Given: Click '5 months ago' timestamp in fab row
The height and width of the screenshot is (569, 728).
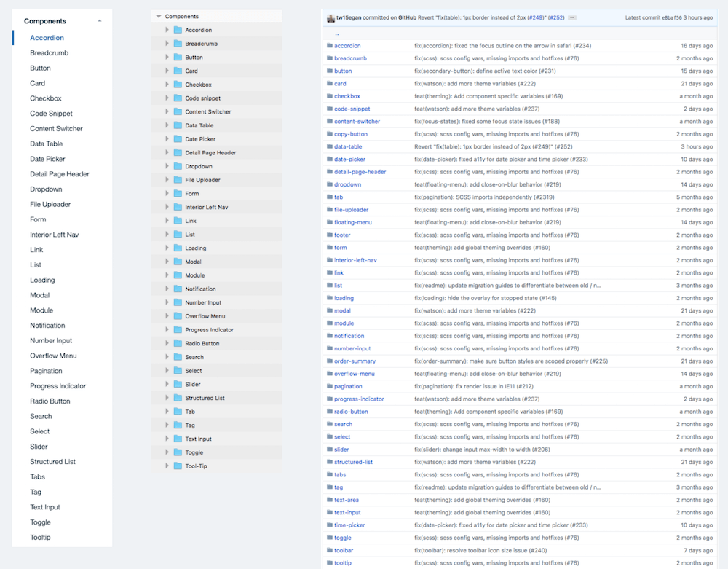Looking at the screenshot, I should pyautogui.click(x=695, y=197).
